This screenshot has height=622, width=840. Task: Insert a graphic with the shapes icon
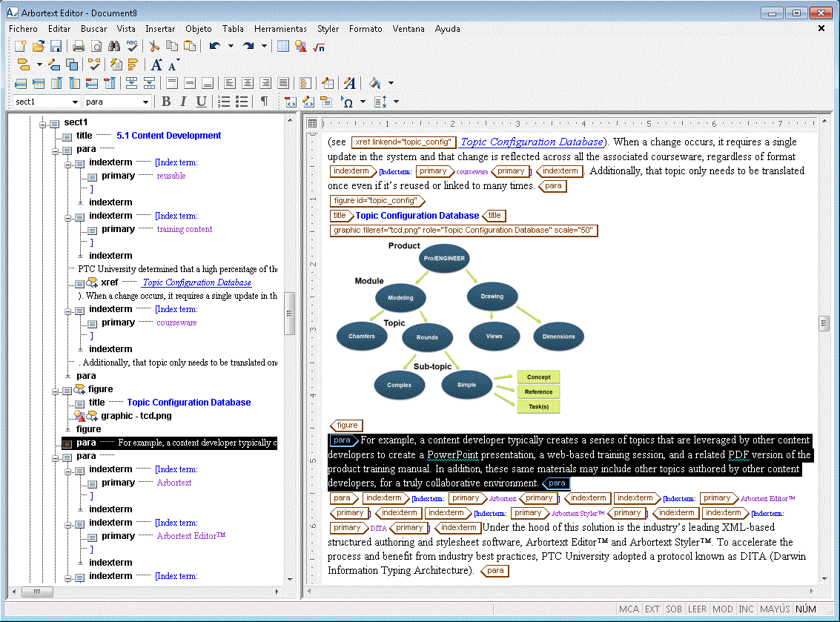(301, 47)
